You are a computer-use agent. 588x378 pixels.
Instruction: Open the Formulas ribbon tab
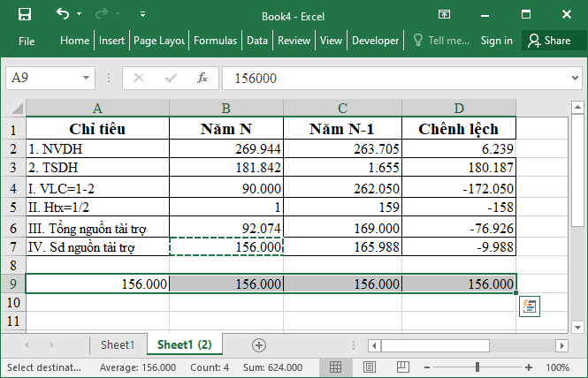click(x=215, y=41)
